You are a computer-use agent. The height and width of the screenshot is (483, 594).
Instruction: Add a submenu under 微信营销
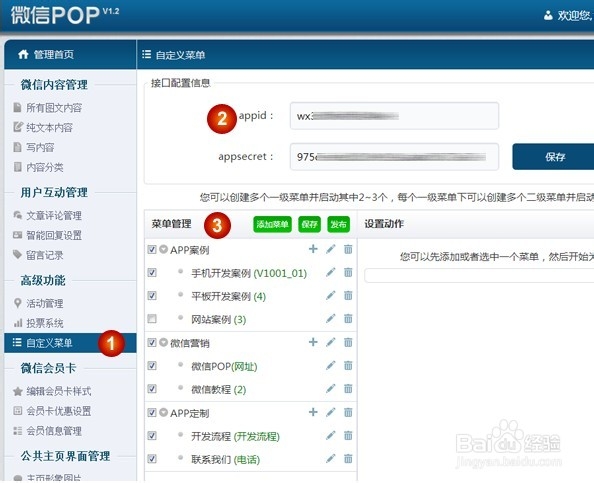313,342
